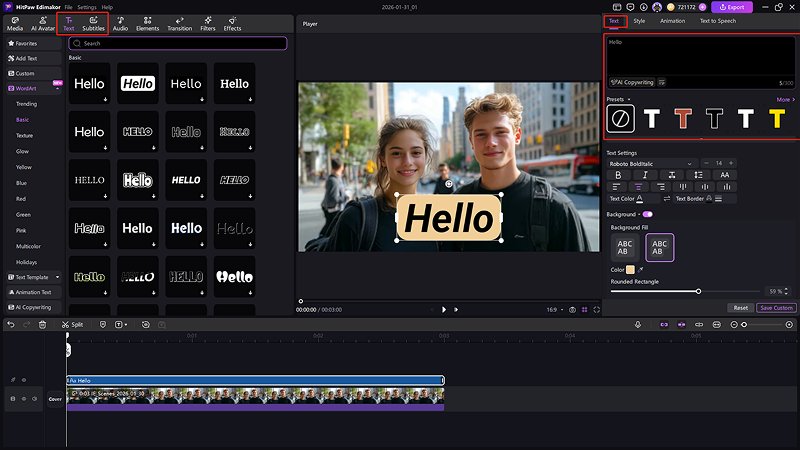This screenshot has height=450, width=800.
Task: Mute the video track audio
Action: [35, 398]
